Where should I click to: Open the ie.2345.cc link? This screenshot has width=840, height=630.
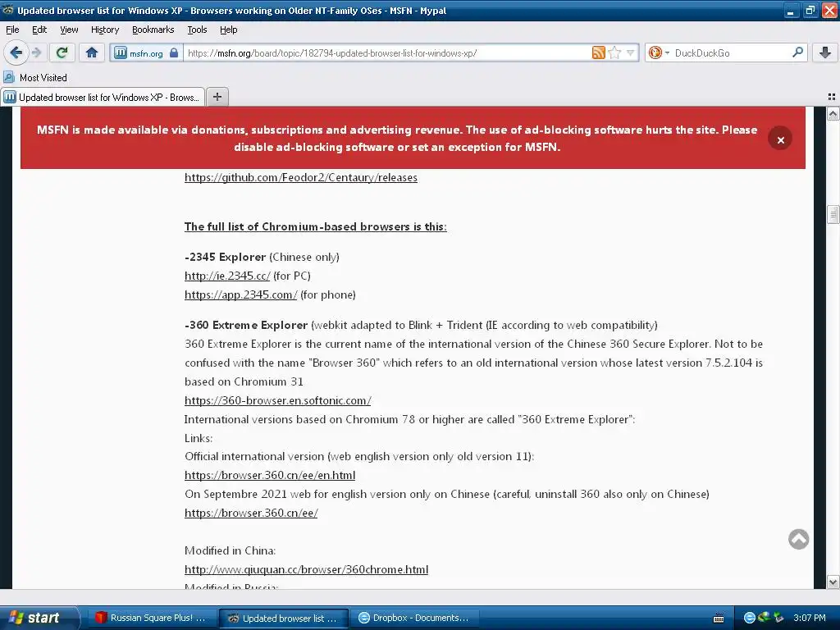[227, 276]
